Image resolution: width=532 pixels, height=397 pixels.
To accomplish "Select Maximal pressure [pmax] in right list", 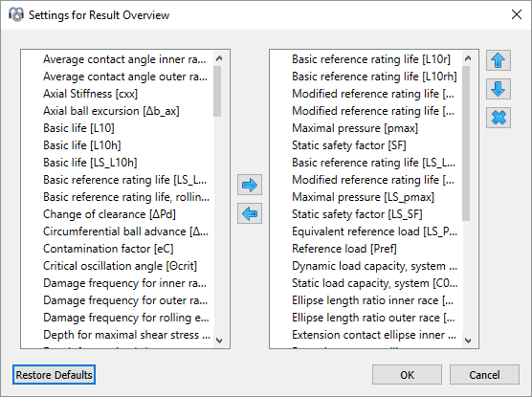I will [355, 128].
